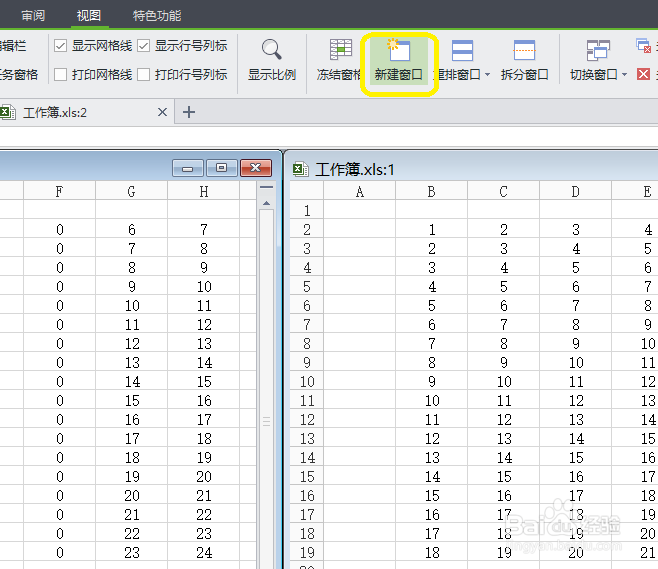
Task: Click the 拆分窗口 split window icon
Action: pos(524,50)
